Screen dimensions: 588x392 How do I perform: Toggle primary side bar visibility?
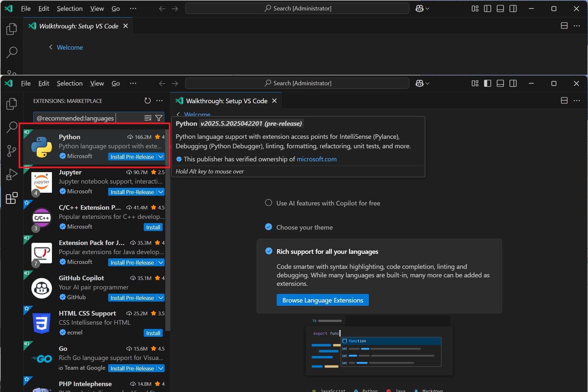pyautogui.click(x=487, y=83)
